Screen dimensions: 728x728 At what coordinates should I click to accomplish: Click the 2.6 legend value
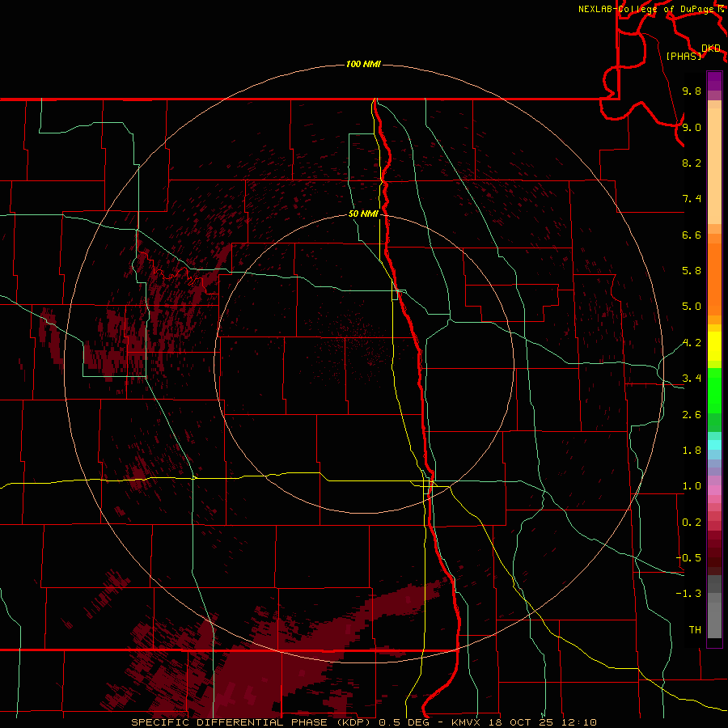click(x=692, y=415)
